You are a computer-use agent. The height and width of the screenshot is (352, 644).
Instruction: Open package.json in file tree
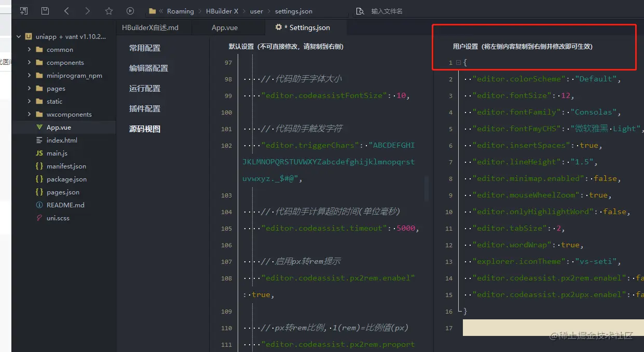tap(66, 179)
